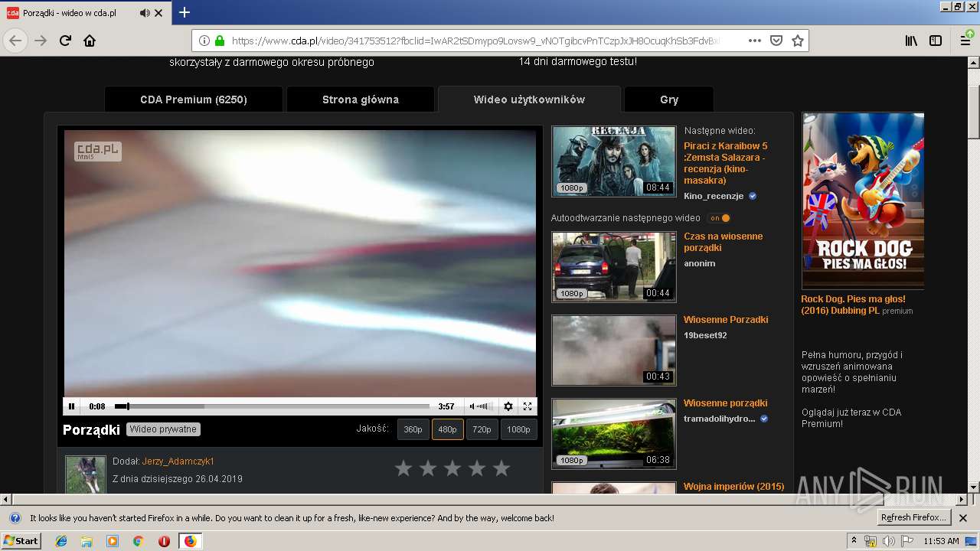The height and width of the screenshot is (551, 980).
Task: Open the Gry tab
Action: coord(669,99)
